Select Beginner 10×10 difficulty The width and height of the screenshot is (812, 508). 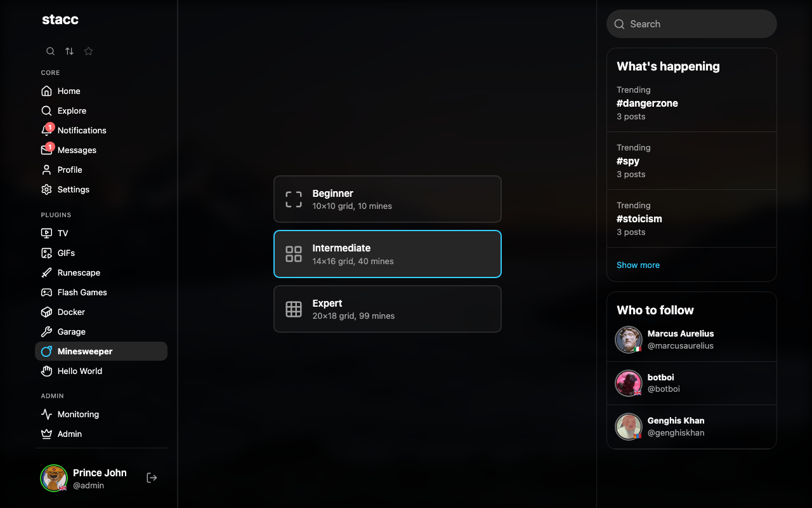[387, 199]
